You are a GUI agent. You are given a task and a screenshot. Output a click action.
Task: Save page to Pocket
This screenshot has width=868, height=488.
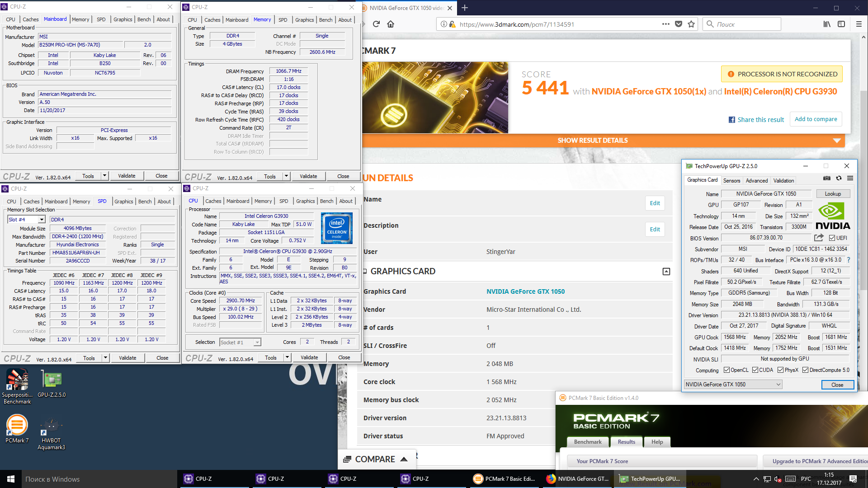pos(679,24)
